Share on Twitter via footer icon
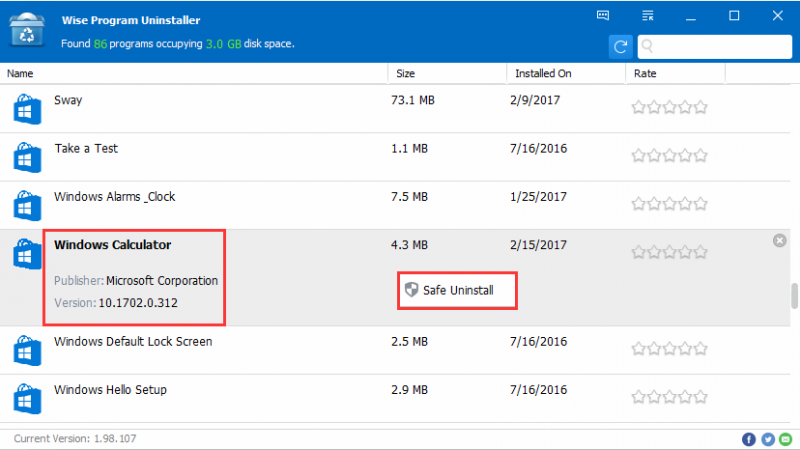Viewport: 800px width, 450px height. coord(767,439)
